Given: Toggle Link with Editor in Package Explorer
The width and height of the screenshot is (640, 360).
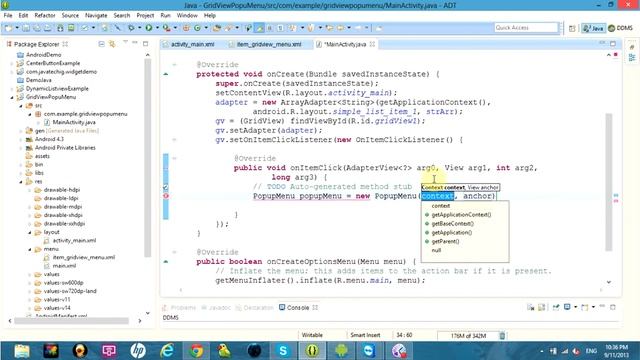Looking at the screenshot, I should (112, 44).
